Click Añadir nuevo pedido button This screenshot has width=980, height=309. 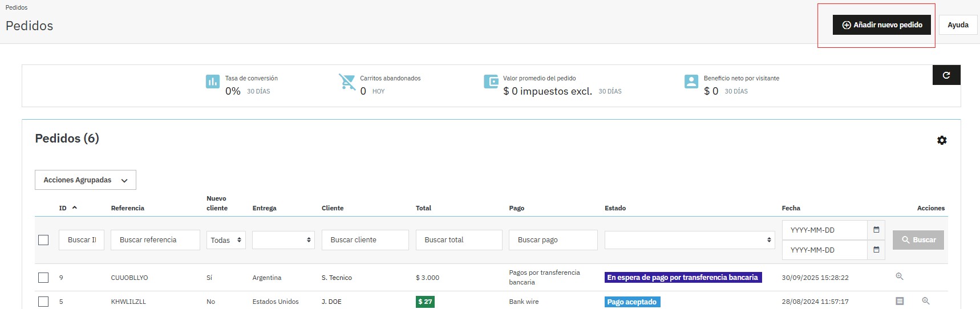882,25
